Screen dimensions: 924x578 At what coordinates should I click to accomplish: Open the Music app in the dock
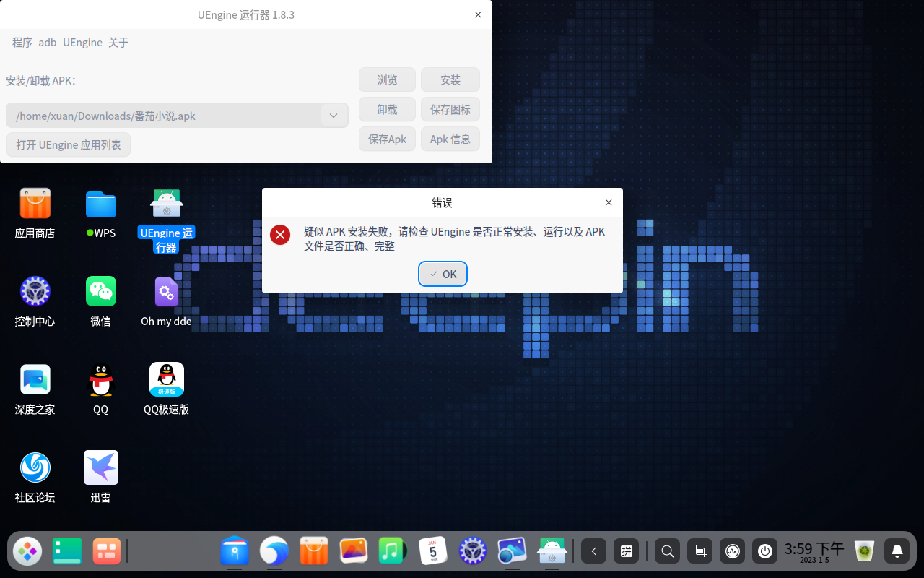pos(393,551)
